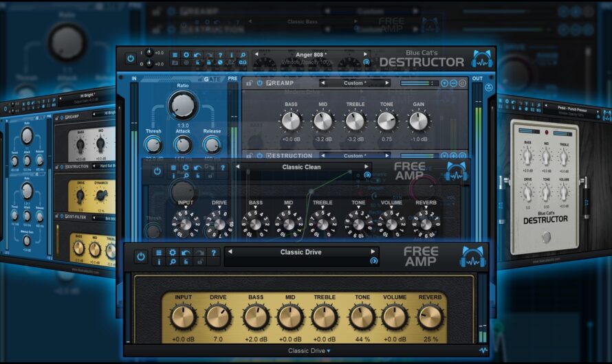612x364 pixels.
Task: Toggle footswitch on Destructor pedal window
Action: (546, 237)
